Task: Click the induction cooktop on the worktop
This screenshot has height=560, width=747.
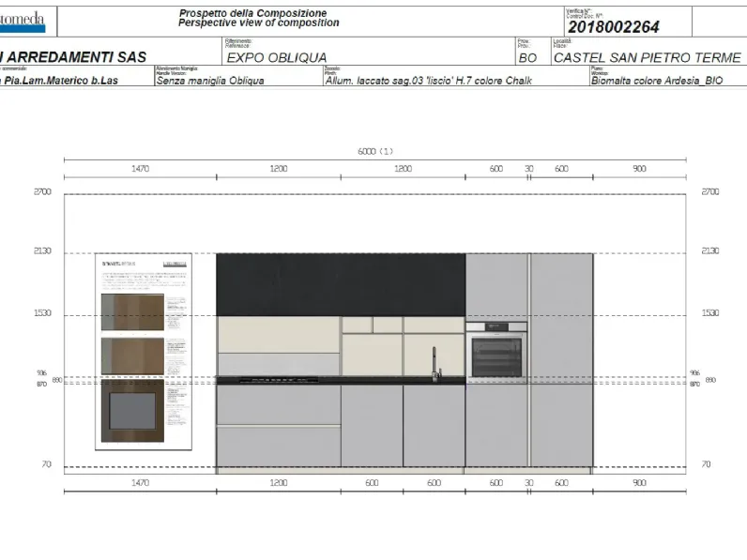Action: click(278, 380)
